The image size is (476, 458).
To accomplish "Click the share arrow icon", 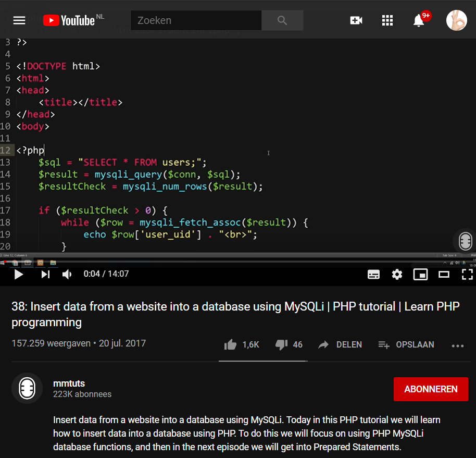I will pyautogui.click(x=323, y=345).
